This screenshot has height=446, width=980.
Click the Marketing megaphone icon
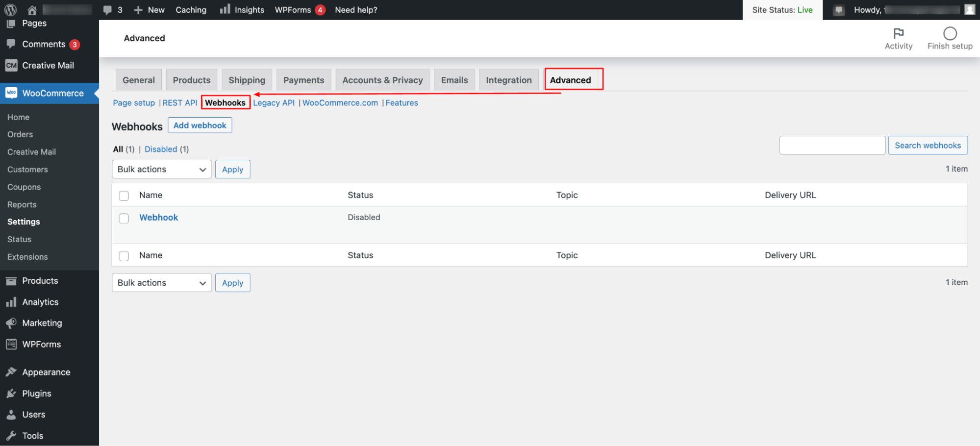click(12, 322)
